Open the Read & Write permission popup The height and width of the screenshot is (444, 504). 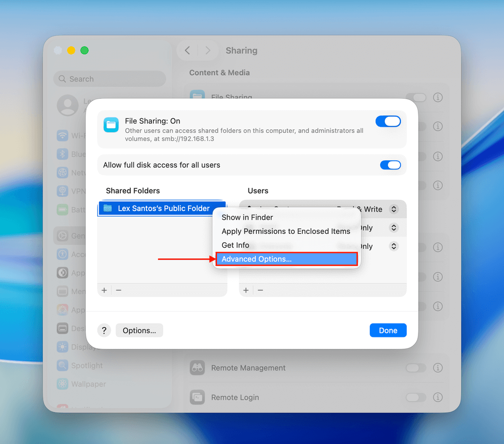pyautogui.click(x=394, y=209)
